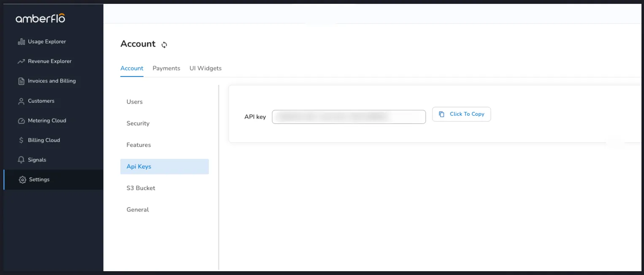Screen dimensions: 644x275
Task: Click the Invoices and Billing document icon
Action: point(21,81)
